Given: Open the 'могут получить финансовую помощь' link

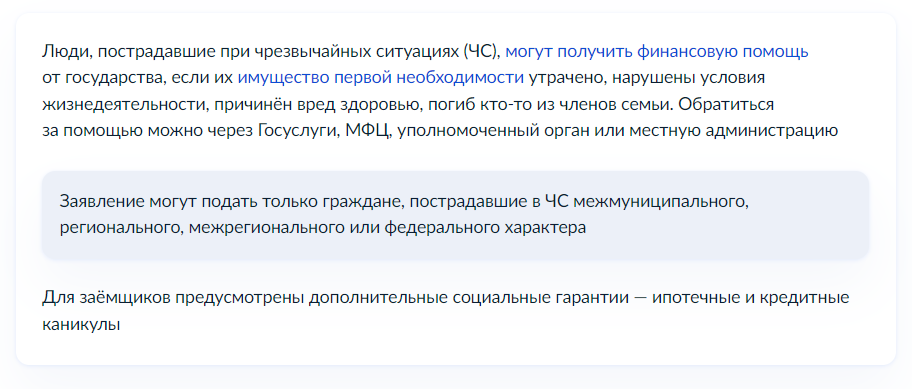Looking at the screenshot, I should click(657, 52).
